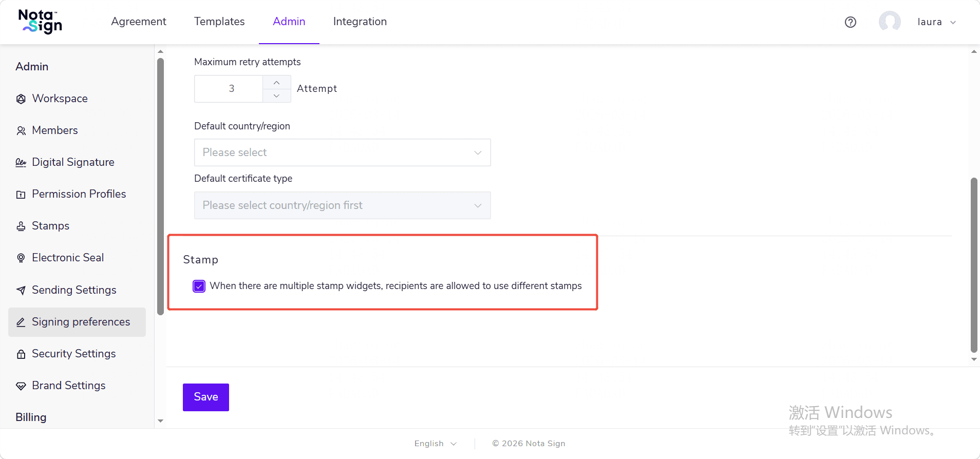This screenshot has width=980, height=459.
Task: Open the Default country/region dropdown
Action: point(343,152)
